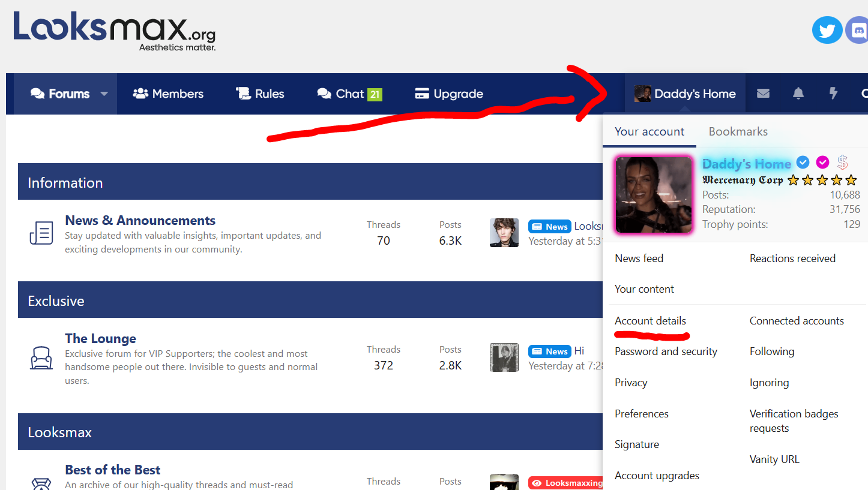868x490 pixels.
Task: Open Verification badges requests
Action: coord(794,421)
